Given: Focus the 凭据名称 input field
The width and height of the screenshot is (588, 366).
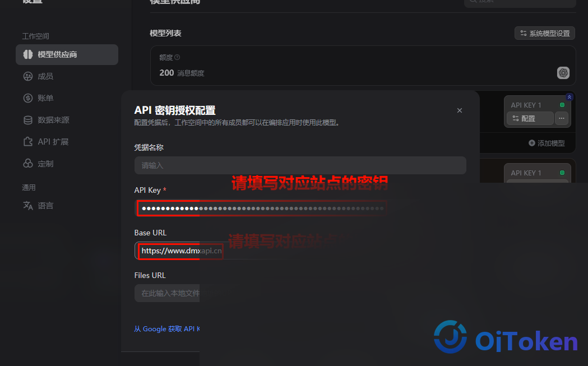Looking at the screenshot, I should [x=300, y=165].
